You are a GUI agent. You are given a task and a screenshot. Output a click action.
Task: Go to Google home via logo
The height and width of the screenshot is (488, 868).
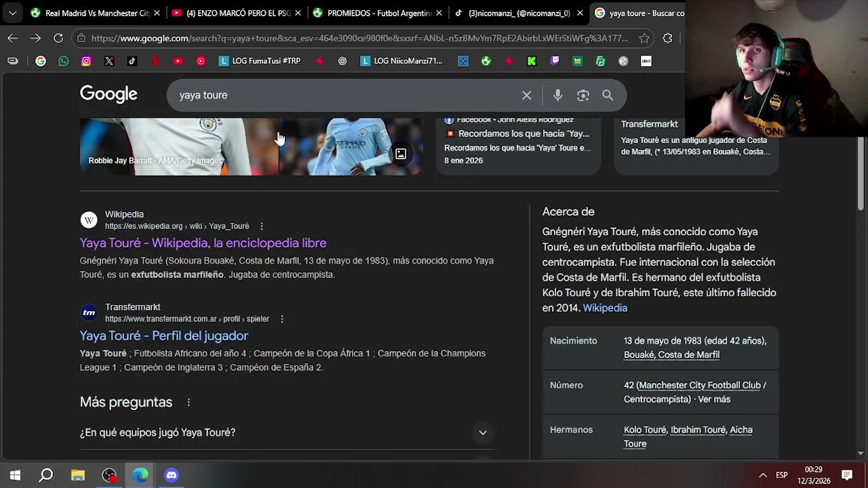108,94
